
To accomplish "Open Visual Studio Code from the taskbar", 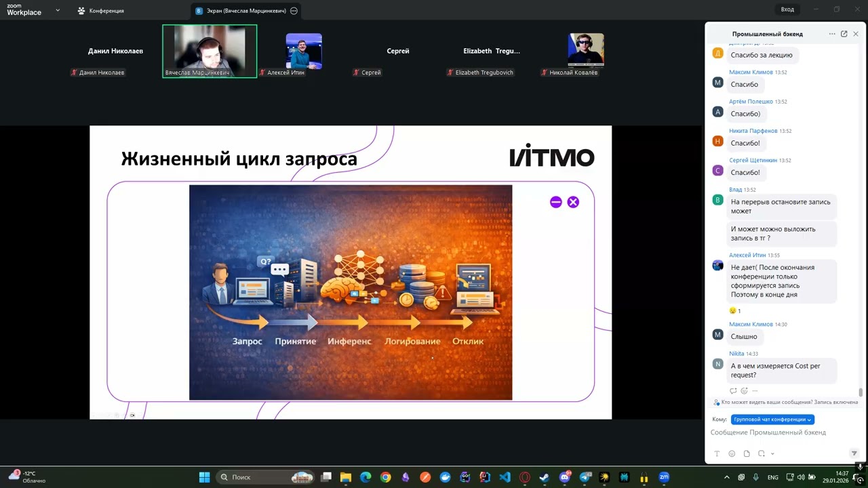I will coord(505,477).
